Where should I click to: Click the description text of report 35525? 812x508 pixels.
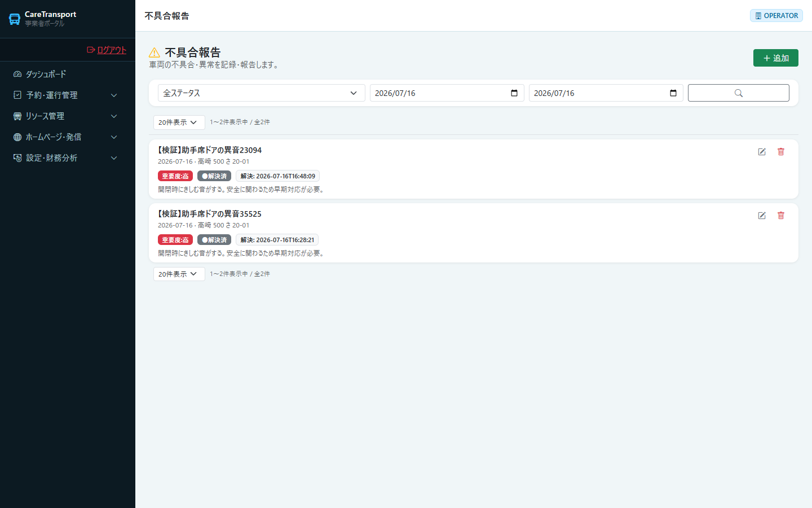point(242,253)
